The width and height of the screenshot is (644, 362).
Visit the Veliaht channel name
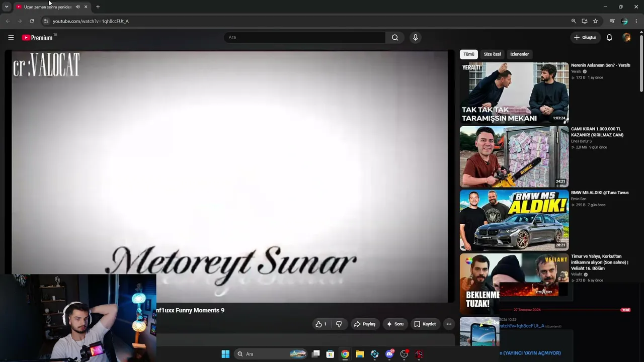pos(577,275)
